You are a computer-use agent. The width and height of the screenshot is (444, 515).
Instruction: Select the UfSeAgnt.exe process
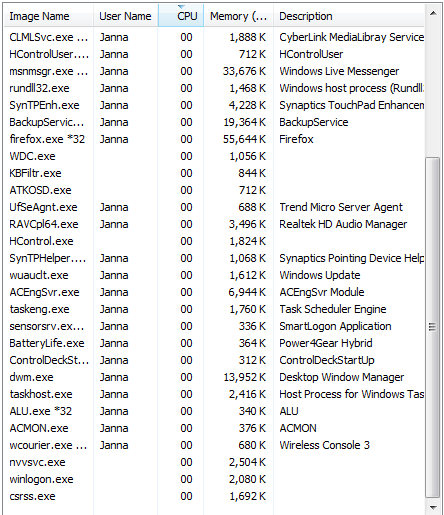point(214,207)
